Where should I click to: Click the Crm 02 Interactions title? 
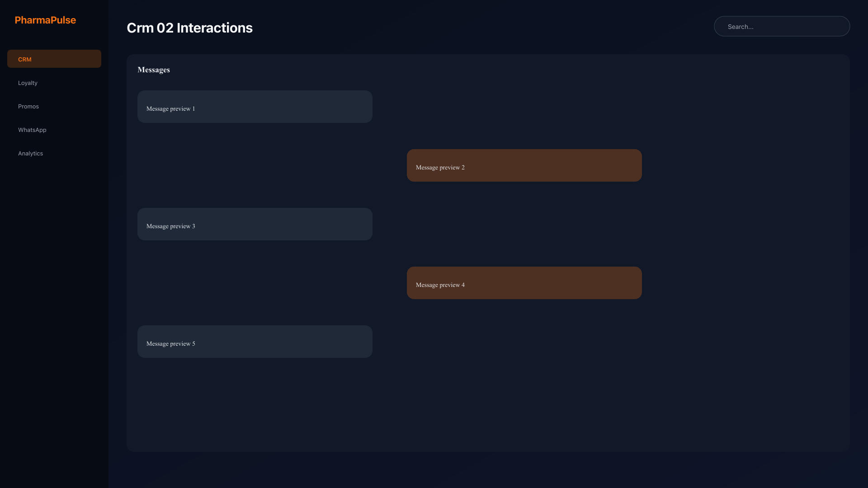point(189,28)
